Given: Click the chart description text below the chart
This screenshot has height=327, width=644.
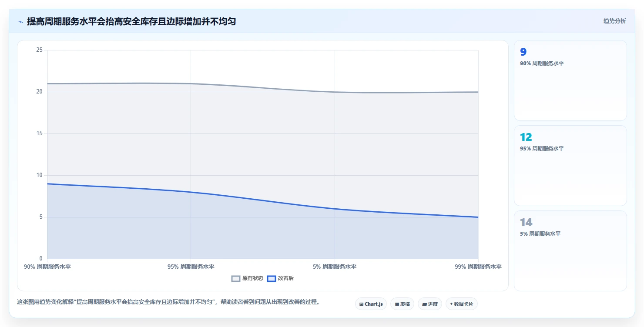Looking at the screenshot, I should coord(168,302).
